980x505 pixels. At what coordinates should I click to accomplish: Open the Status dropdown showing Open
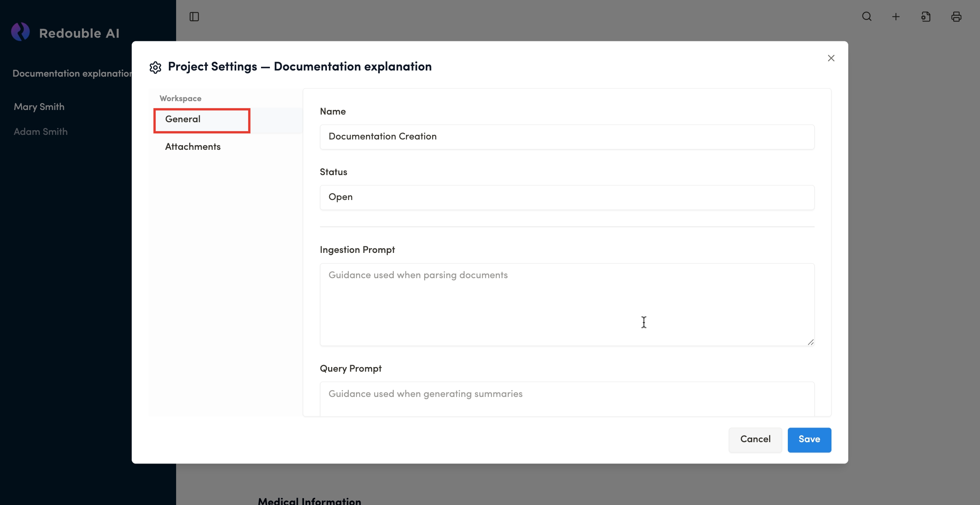coord(567,197)
